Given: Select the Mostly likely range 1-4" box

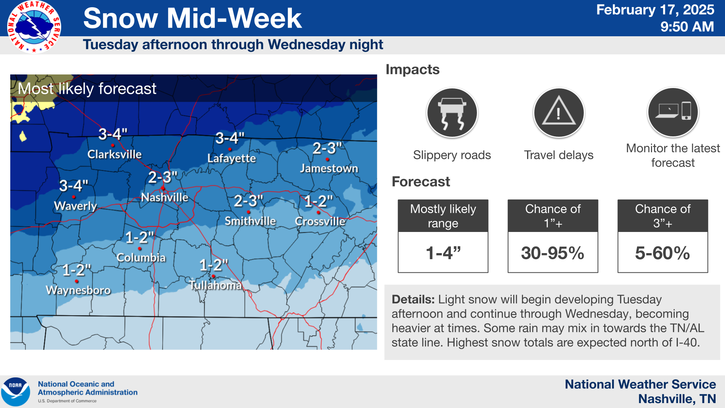Looking at the screenshot, I should pos(443,236).
